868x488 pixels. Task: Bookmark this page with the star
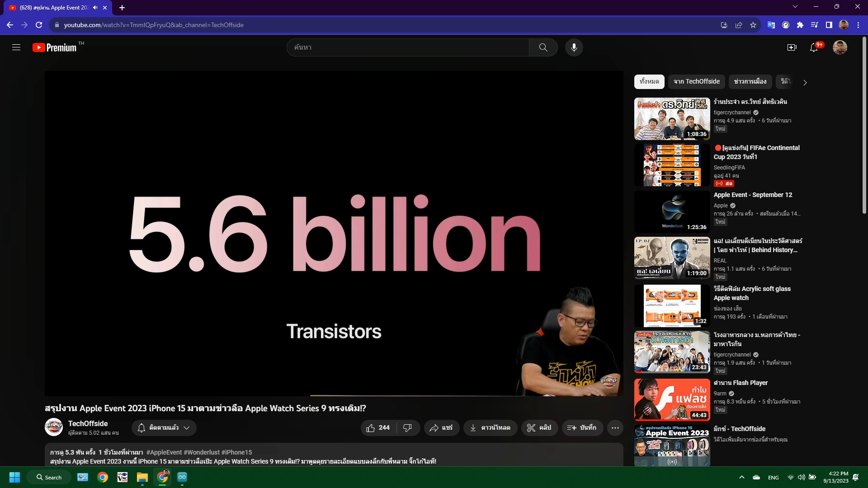click(x=753, y=25)
